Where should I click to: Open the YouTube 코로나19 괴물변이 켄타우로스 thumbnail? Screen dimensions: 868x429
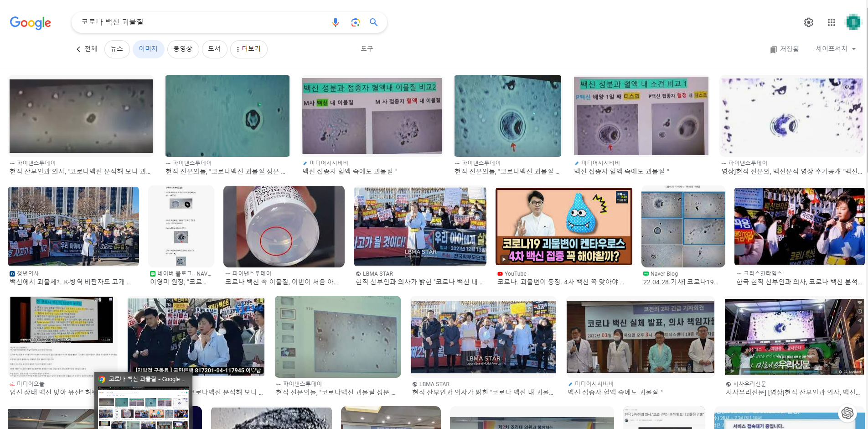point(564,226)
